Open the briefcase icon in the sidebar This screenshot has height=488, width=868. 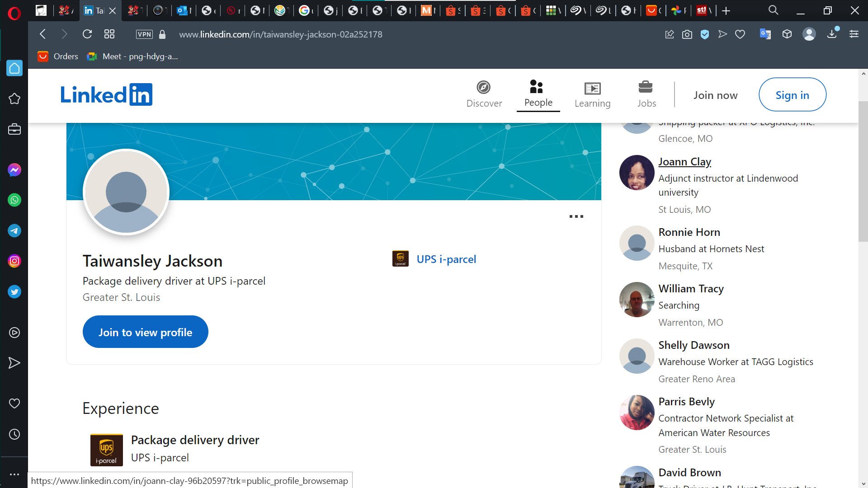point(14,129)
